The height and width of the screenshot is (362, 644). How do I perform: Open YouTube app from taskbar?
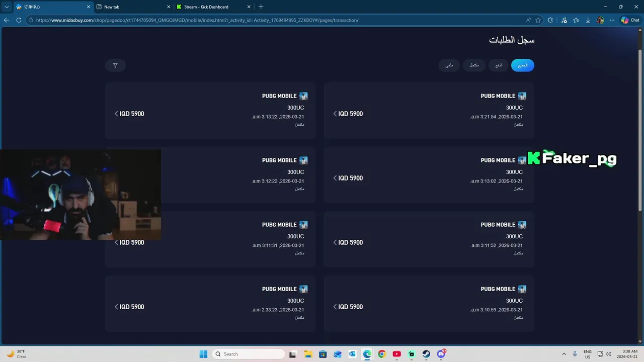point(397,354)
